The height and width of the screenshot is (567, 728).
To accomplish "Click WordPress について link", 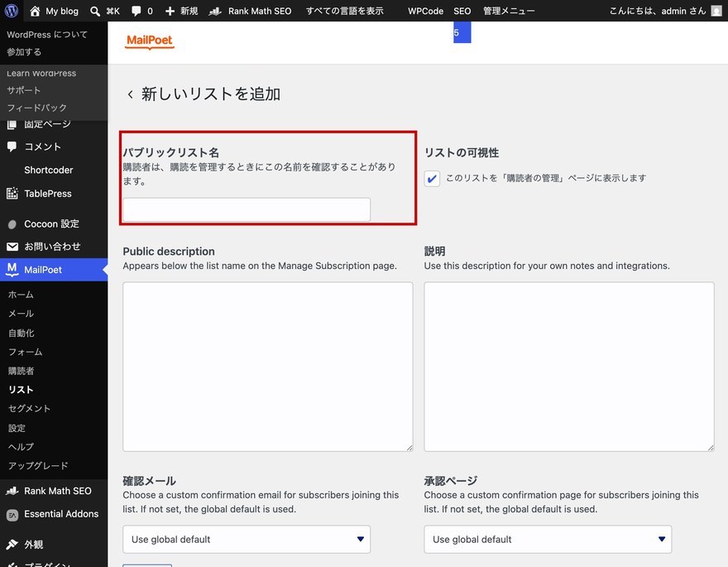I will coord(47,35).
